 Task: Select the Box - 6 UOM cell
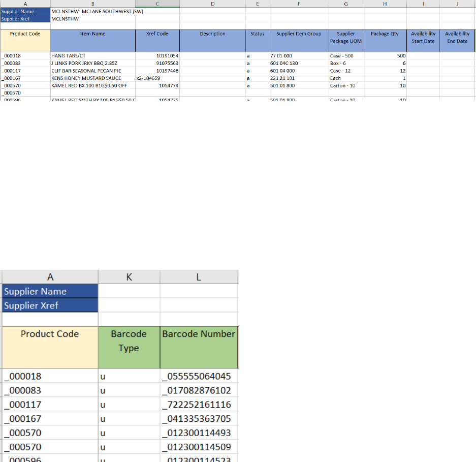346,63
